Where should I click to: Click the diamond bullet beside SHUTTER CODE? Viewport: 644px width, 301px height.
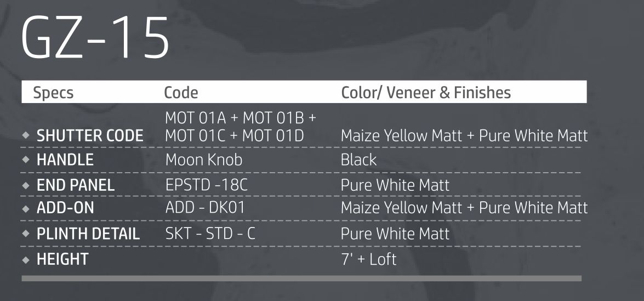pyautogui.click(x=26, y=136)
